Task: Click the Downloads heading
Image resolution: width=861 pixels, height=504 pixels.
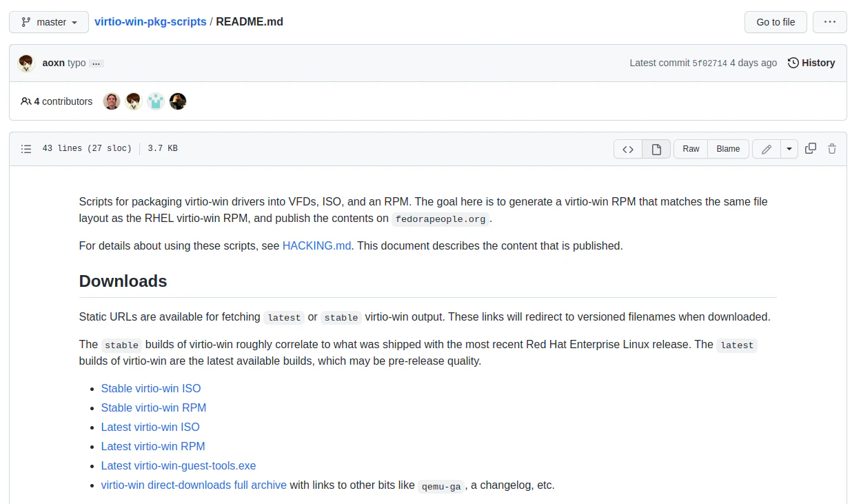Action: pyautogui.click(x=123, y=281)
